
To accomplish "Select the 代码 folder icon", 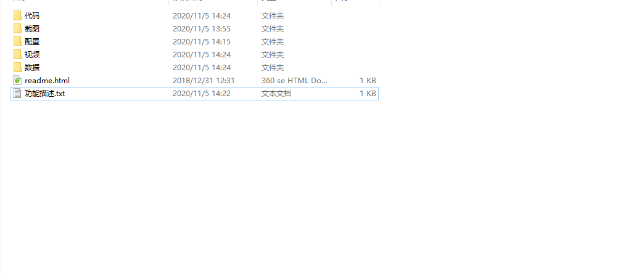I will [x=17, y=16].
